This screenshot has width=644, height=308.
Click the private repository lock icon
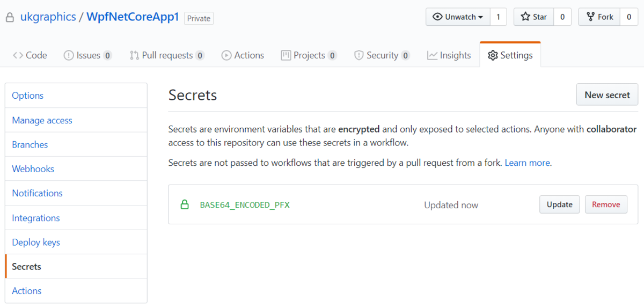coord(9,18)
